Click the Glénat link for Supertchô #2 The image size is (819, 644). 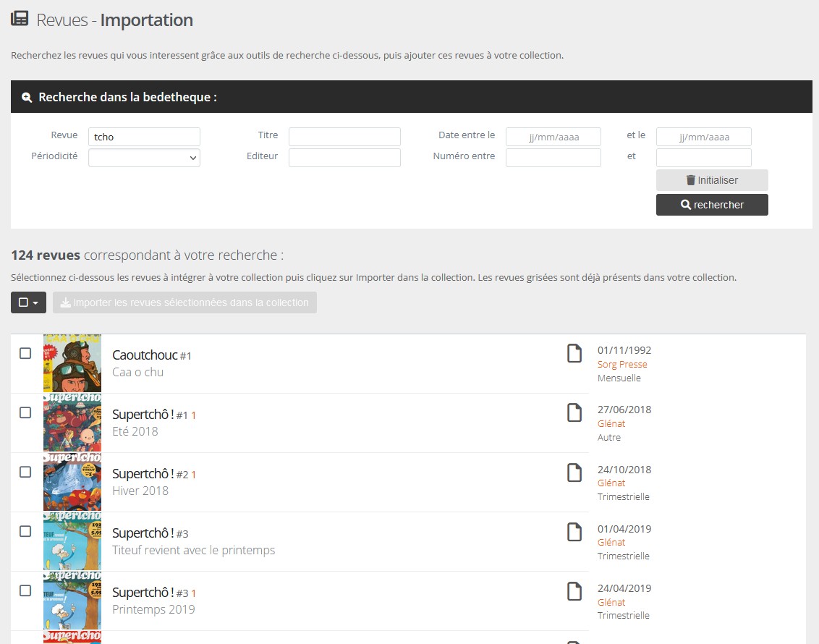pos(611,483)
